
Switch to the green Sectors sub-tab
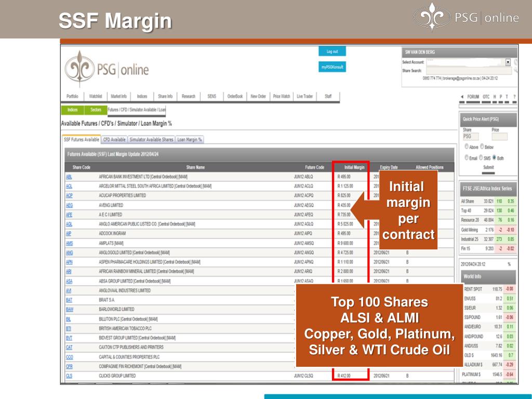[x=96, y=110]
